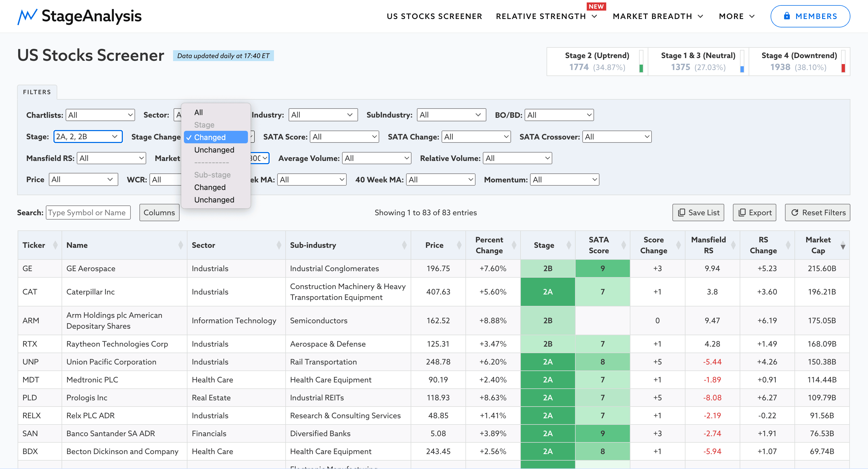This screenshot has width=868, height=469.
Task: Click the Save List copy icon
Action: pyautogui.click(x=681, y=213)
